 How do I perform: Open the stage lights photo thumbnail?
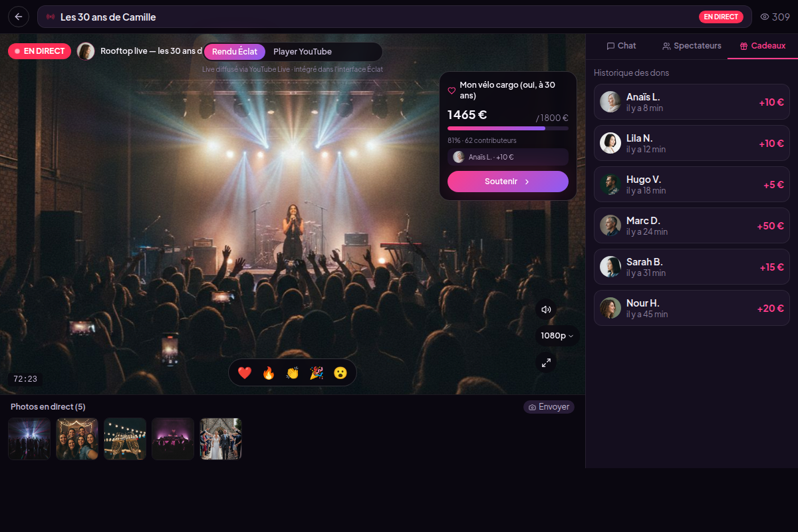coord(29,439)
